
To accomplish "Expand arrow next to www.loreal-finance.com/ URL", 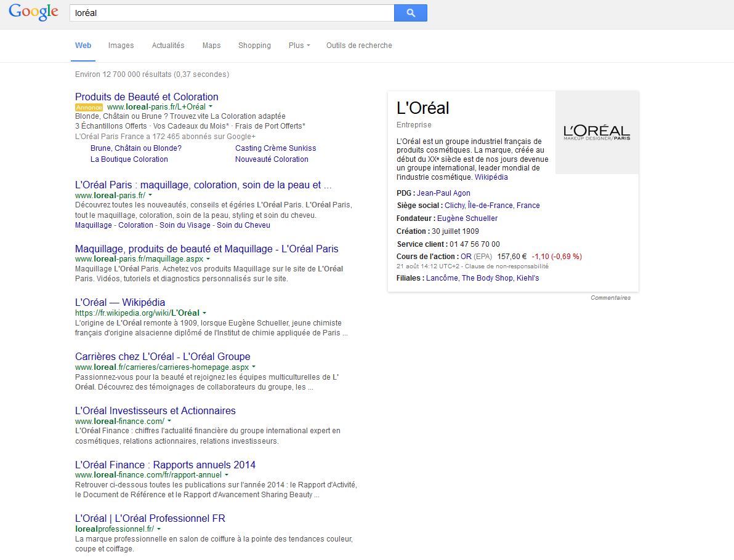I will [169, 421].
